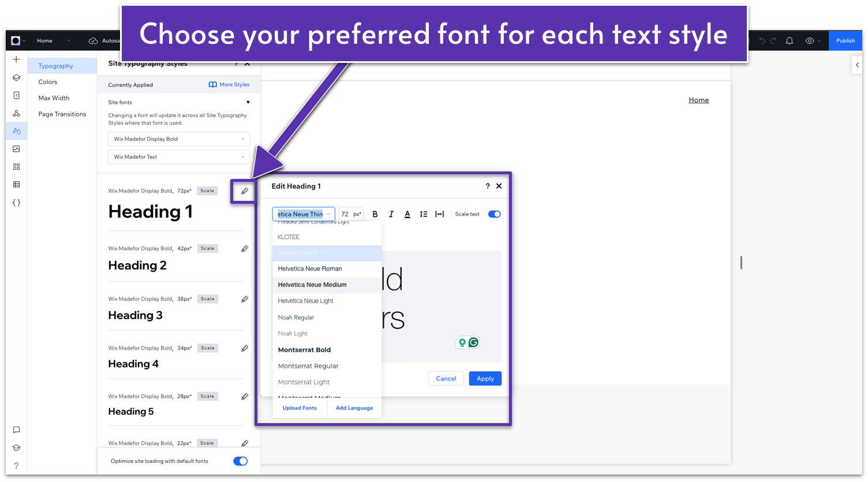Click the Scale tag beside Heading 2
868x482 pixels.
(x=208, y=249)
